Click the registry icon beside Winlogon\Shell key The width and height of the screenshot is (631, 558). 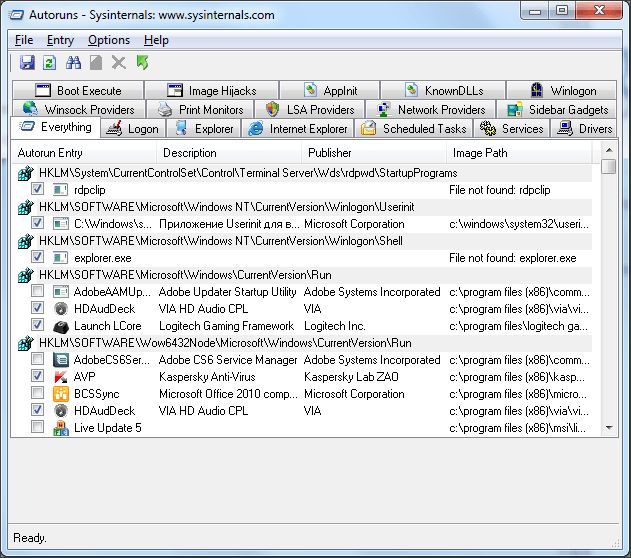click(25, 241)
